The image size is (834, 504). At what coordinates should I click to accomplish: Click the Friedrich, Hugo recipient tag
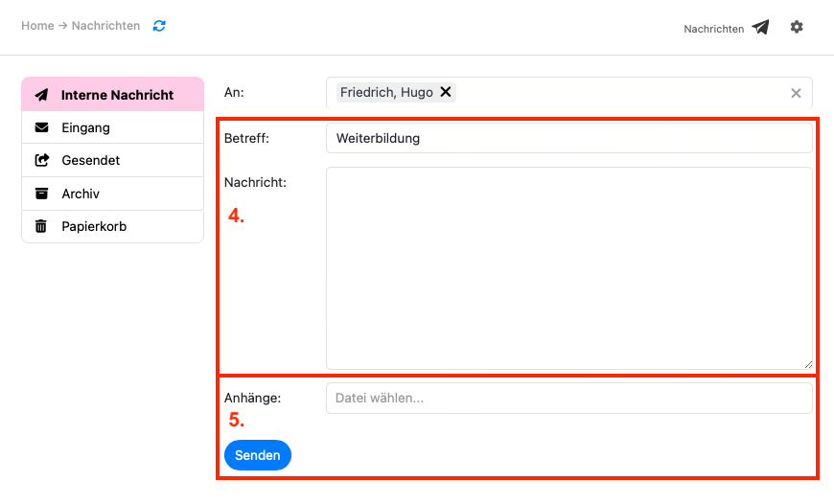pos(386,93)
